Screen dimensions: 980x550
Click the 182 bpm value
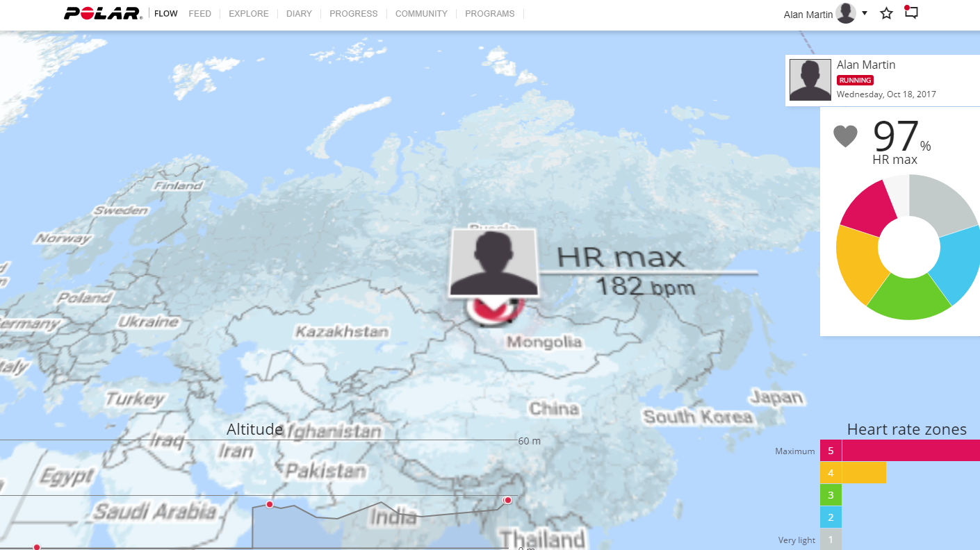coord(645,285)
